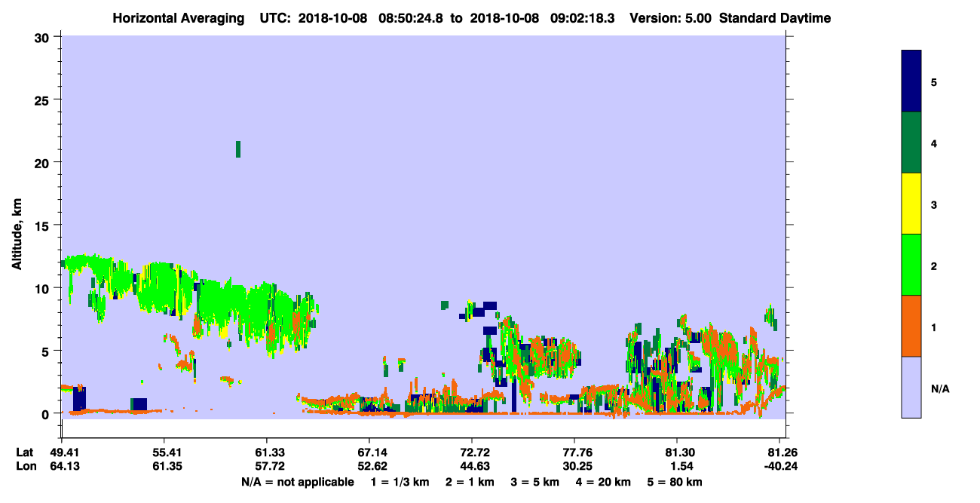Click the '3 = 5 km' legend entry
Image resolution: width=980 pixels, height=503 pixels.
[534, 482]
